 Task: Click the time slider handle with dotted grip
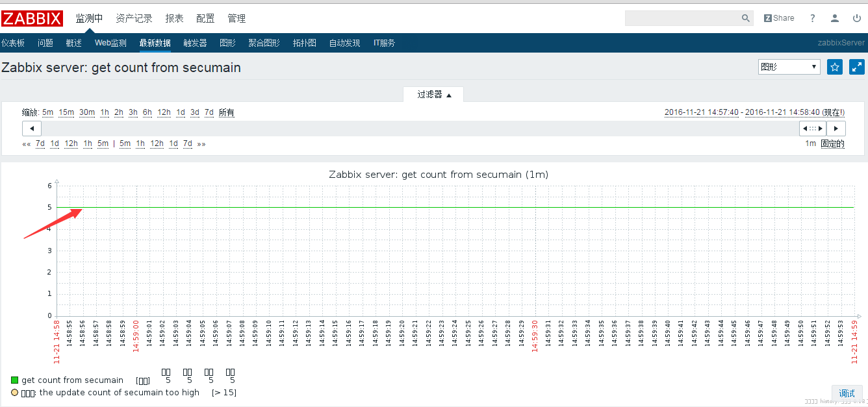coord(813,129)
